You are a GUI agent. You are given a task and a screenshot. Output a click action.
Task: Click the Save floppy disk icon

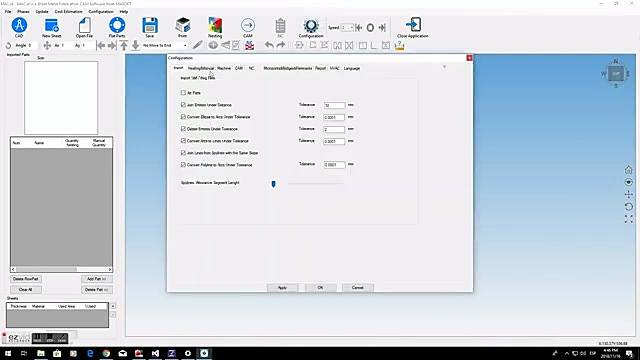click(150, 26)
